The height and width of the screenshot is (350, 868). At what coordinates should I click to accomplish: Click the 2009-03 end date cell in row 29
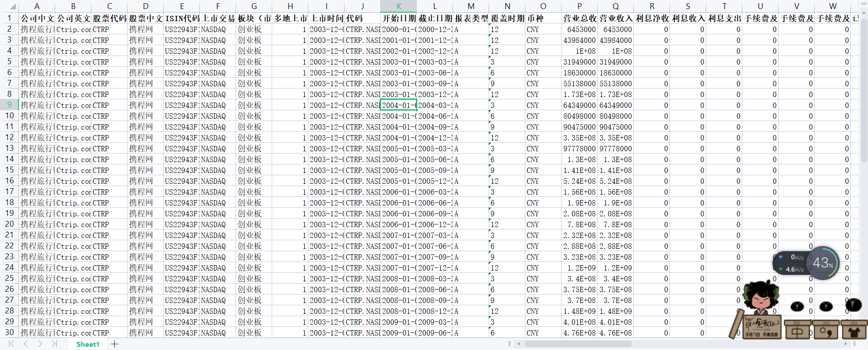(x=435, y=322)
